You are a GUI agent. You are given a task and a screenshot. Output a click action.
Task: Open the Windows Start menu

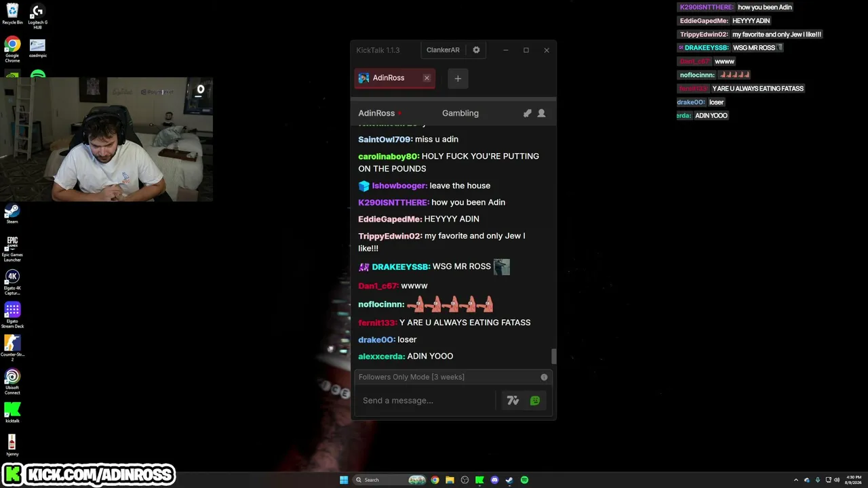(344, 480)
